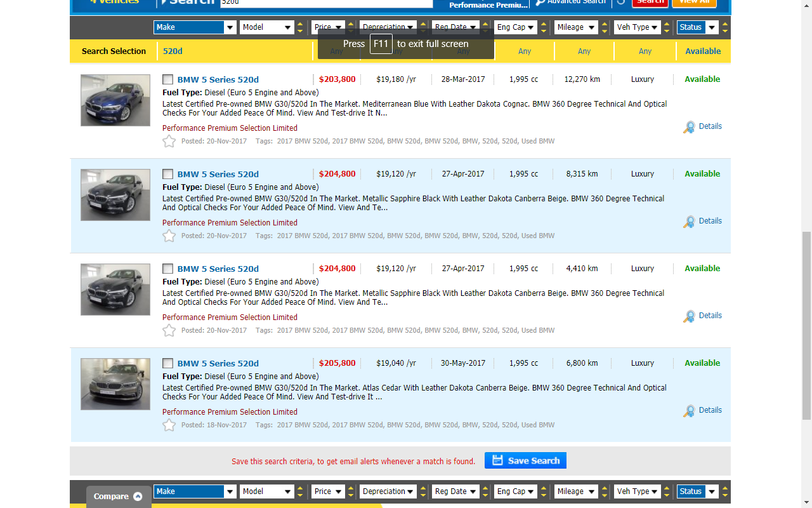Check the box for the 30-May-2017 BMW
The width and height of the screenshot is (812, 508).
pos(167,363)
